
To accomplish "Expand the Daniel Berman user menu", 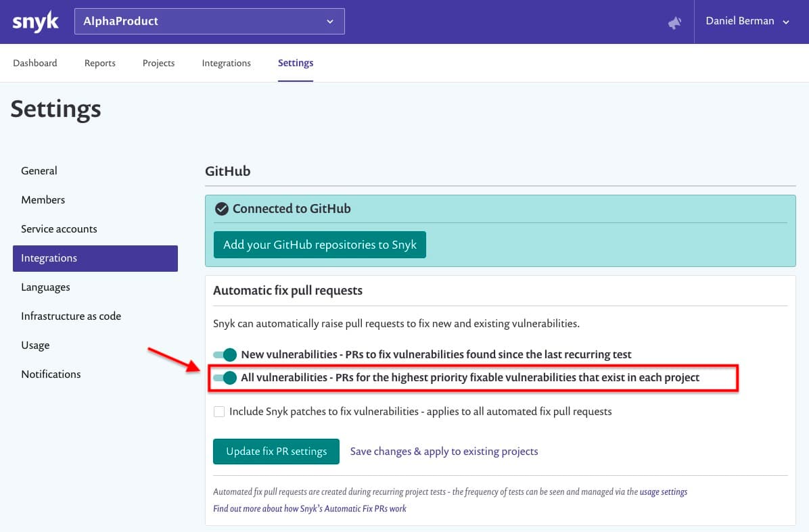I will 747,21.
